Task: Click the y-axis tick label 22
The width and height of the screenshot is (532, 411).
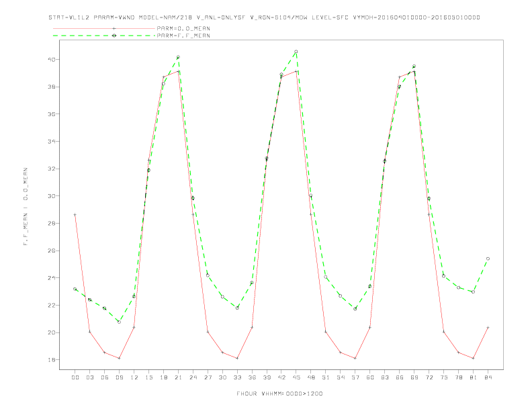Action: pos(52,306)
